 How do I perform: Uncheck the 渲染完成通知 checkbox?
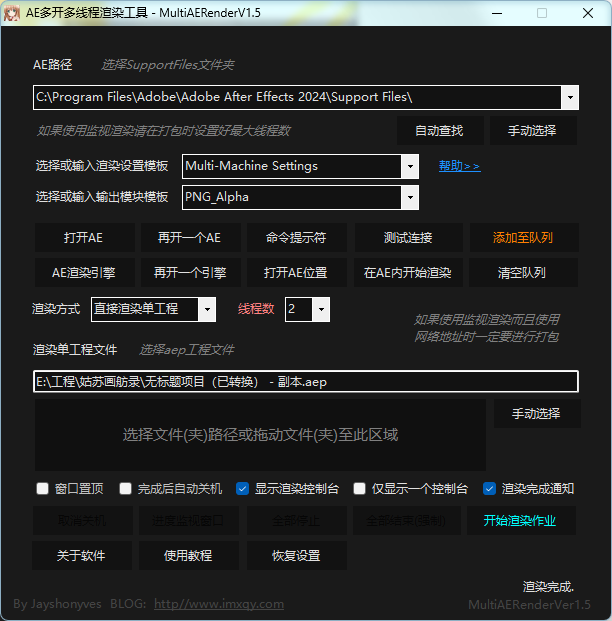[x=489, y=489]
